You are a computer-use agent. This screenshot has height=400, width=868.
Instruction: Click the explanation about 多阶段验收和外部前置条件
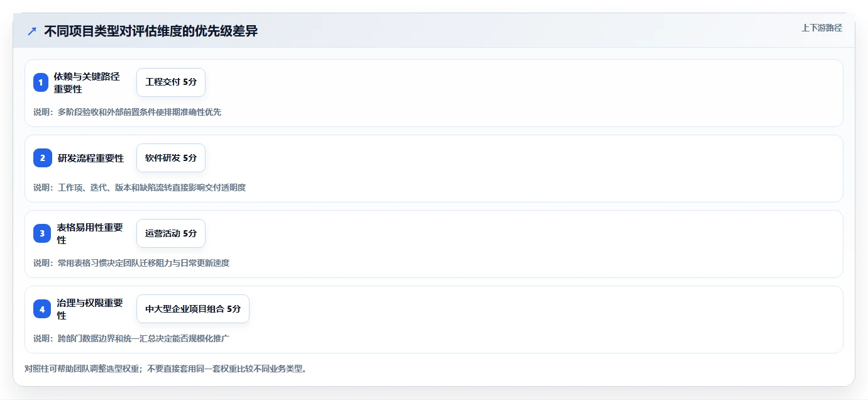click(127, 112)
